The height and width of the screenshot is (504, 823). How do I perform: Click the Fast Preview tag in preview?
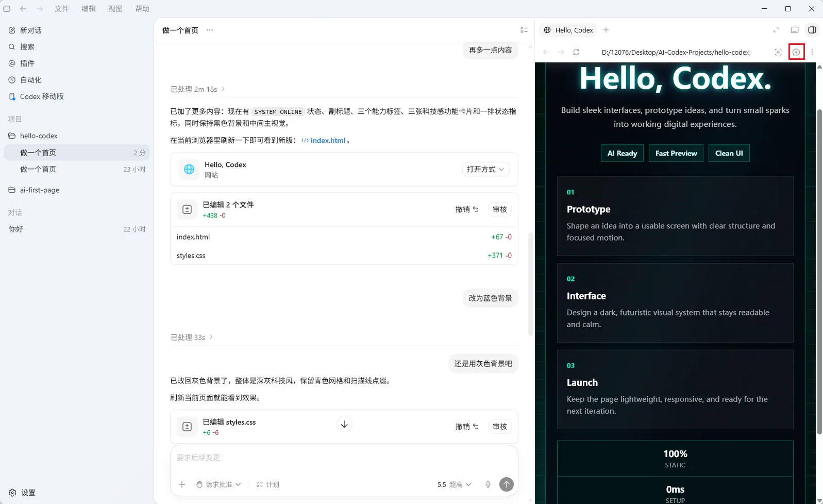[x=676, y=153]
